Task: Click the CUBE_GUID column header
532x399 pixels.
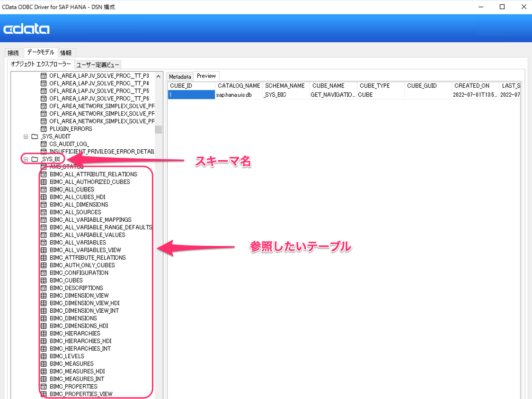Action: coord(428,86)
